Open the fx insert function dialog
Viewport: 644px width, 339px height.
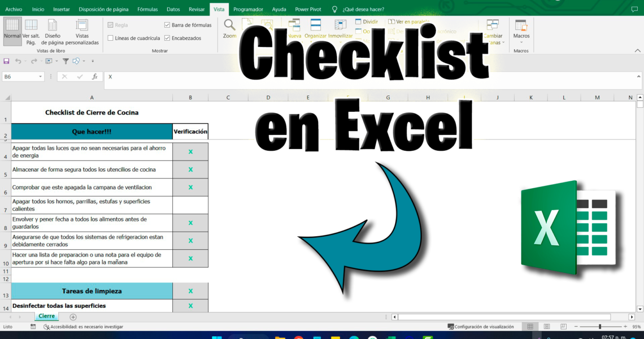point(94,77)
